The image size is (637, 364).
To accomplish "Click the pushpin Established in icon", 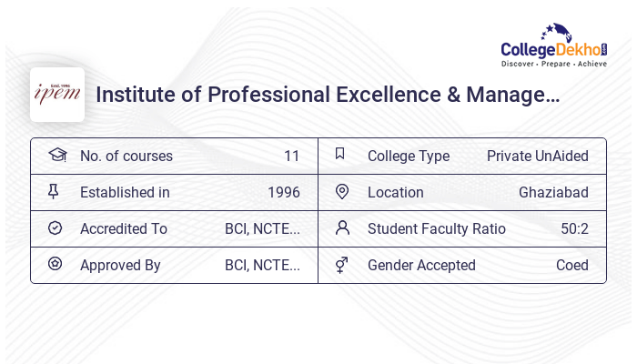I will pos(53,191).
